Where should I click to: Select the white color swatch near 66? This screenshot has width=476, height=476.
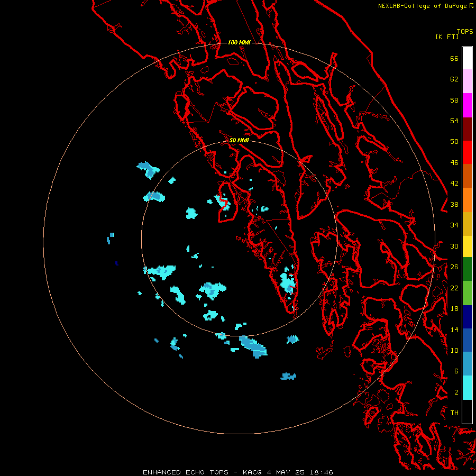click(467, 58)
